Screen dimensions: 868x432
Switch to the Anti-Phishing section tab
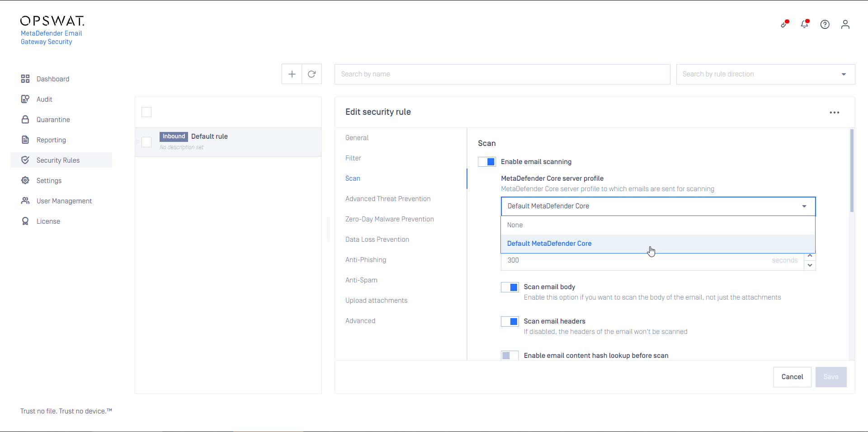(365, 260)
